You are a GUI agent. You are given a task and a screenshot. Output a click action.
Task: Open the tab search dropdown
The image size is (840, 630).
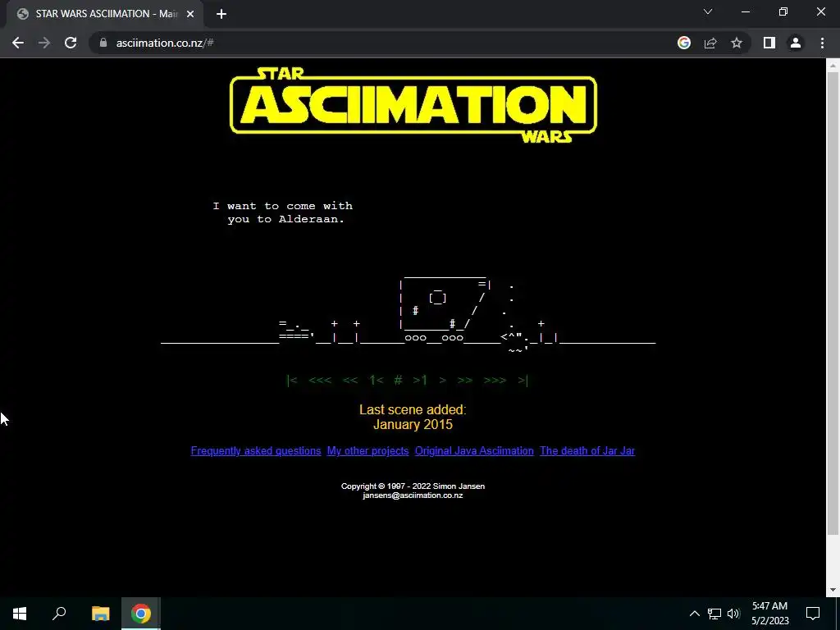click(708, 11)
